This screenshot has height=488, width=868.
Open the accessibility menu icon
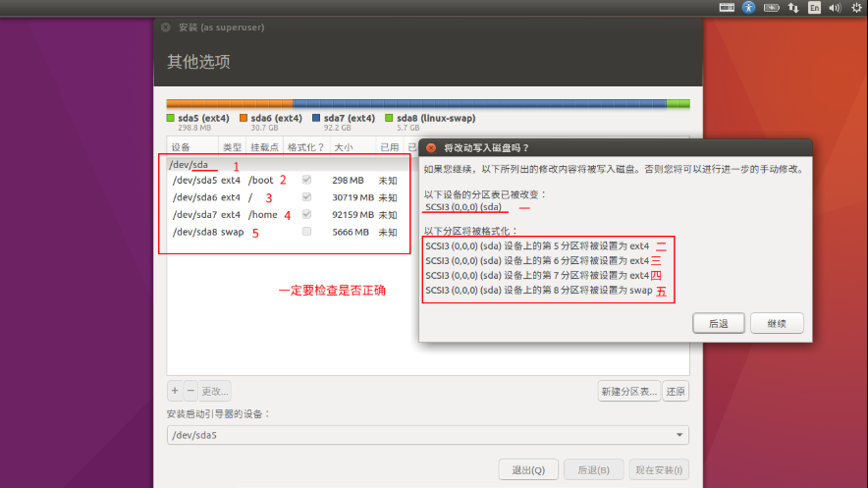748,7
